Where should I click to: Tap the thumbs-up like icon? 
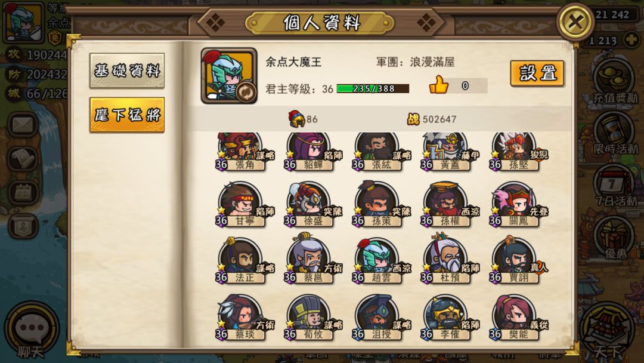click(439, 85)
